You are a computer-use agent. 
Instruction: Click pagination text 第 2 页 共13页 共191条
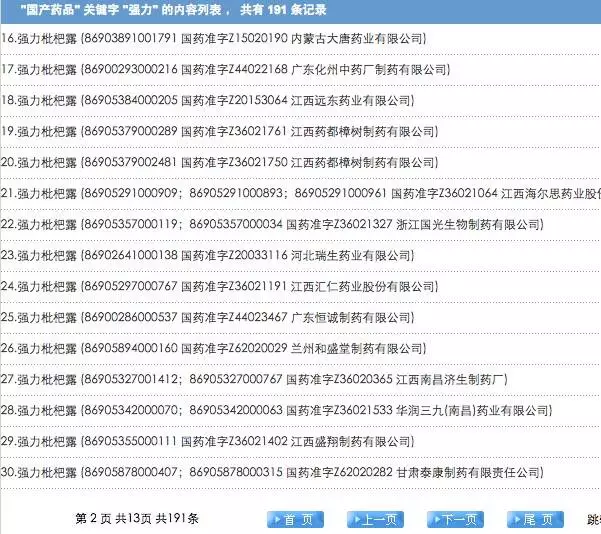(137, 519)
